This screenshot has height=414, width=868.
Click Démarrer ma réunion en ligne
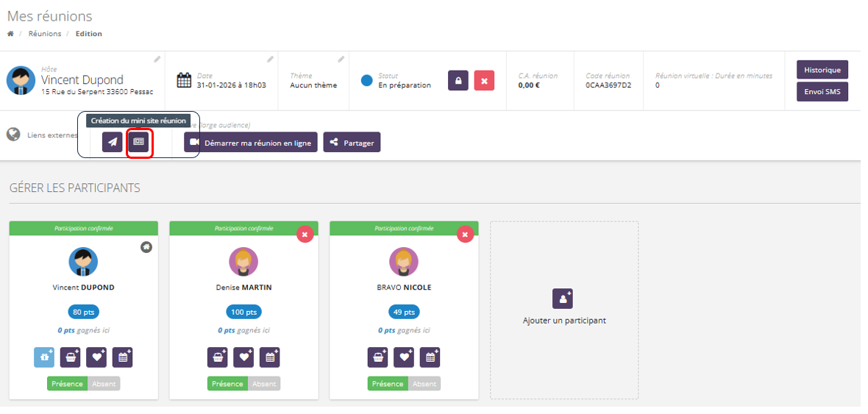point(251,143)
